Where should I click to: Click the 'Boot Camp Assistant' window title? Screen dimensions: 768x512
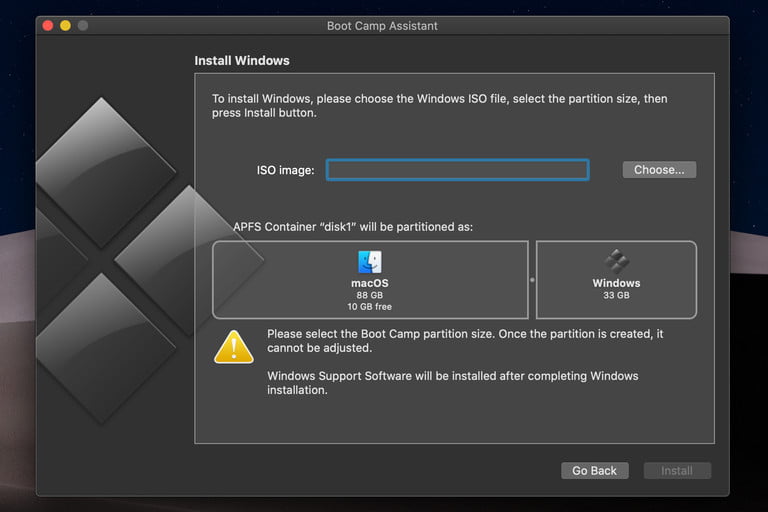click(382, 26)
